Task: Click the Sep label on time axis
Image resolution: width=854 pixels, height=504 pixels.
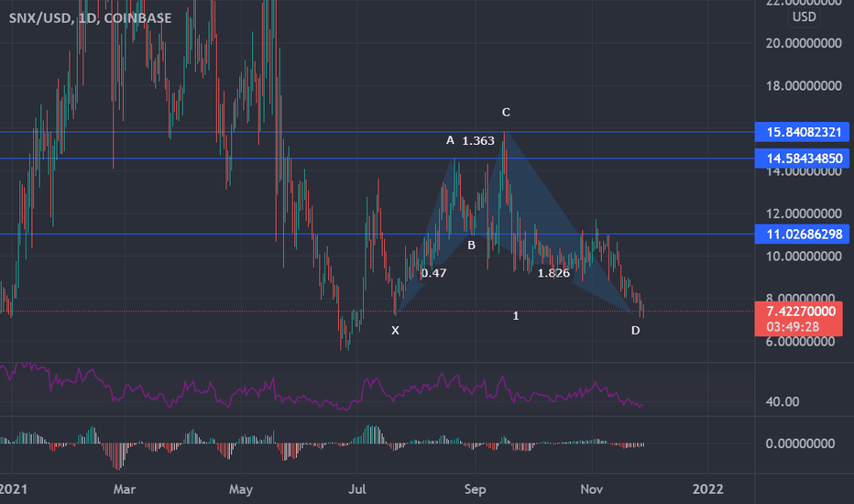Action: (475, 489)
